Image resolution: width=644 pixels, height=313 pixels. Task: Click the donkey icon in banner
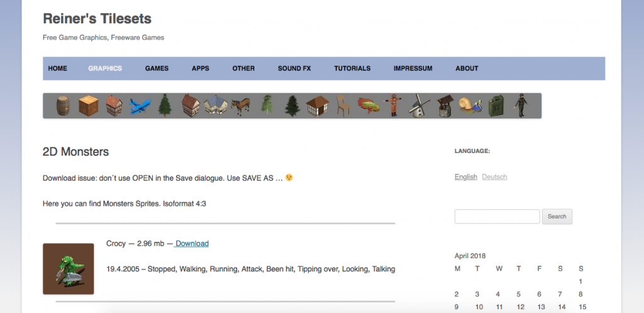240,106
